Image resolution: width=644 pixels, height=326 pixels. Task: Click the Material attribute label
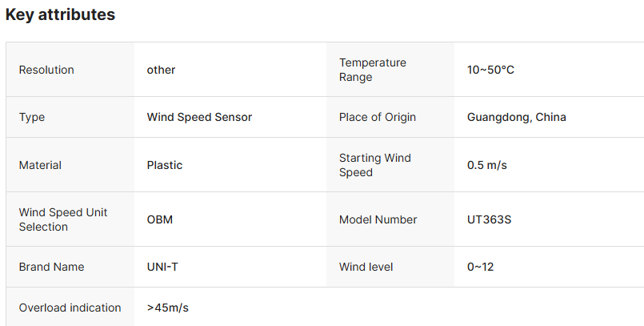pos(40,165)
